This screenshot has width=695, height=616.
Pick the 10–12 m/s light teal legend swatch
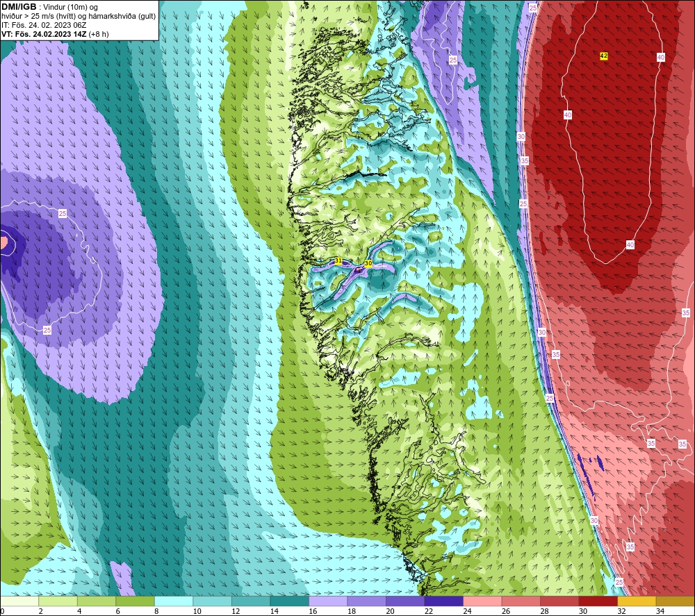212,601
